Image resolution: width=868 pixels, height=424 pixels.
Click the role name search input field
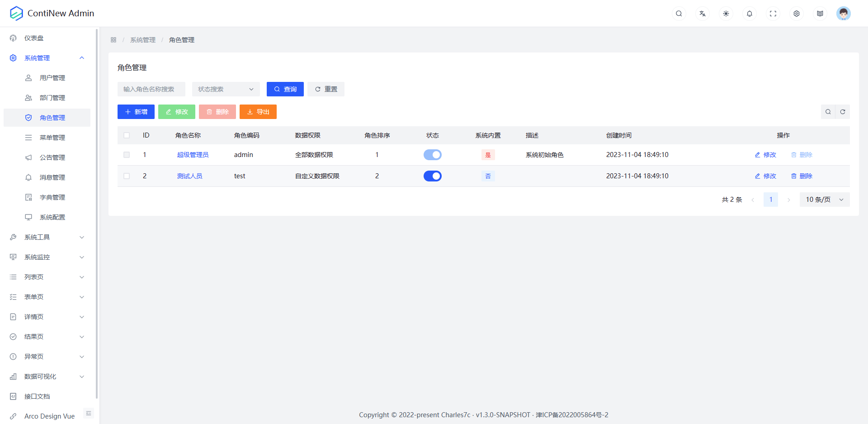[x=151, y=89]
